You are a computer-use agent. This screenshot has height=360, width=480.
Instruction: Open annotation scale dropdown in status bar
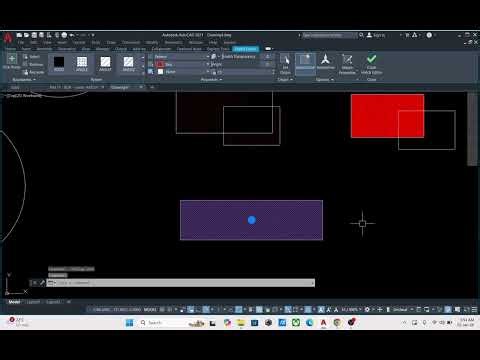351,310
